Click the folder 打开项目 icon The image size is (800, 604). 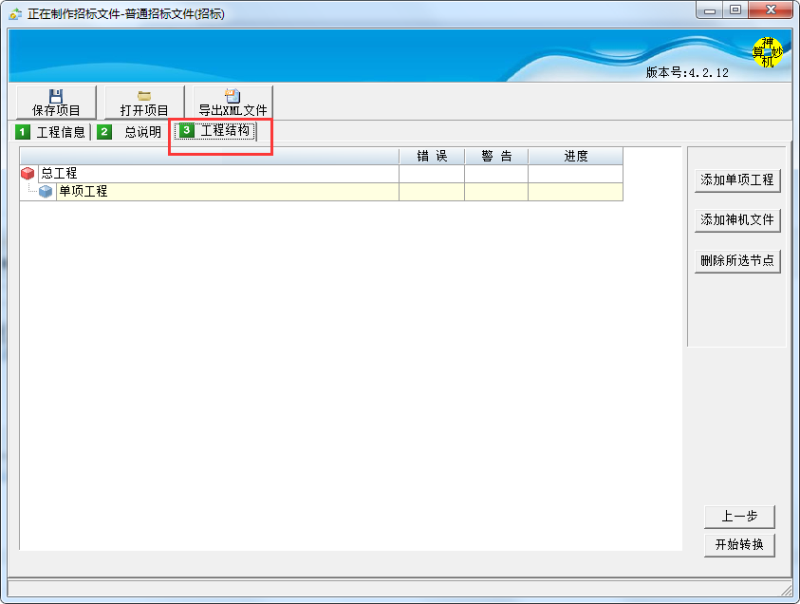click(x=144, y=96)
